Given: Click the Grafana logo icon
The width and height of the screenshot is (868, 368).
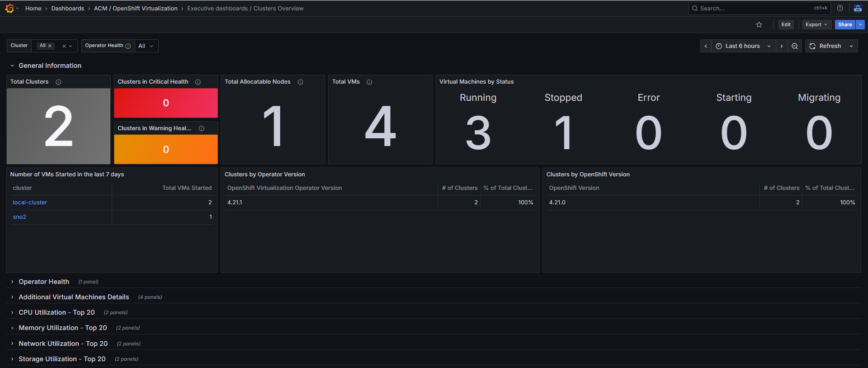Looking at the screenshot, I should 9,8.
